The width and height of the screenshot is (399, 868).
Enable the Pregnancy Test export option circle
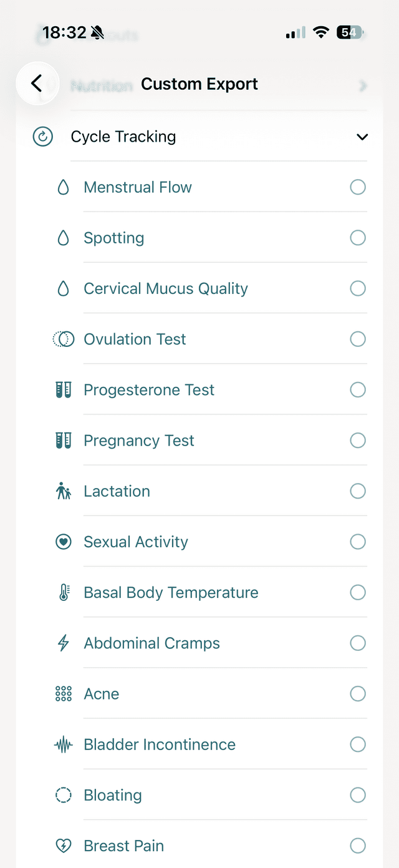click(x=358, y=441)
